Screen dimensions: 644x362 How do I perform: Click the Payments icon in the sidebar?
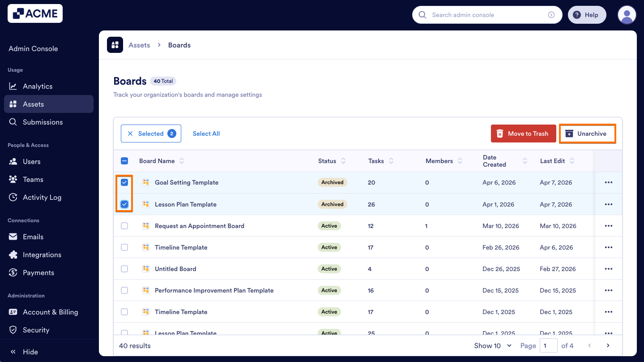(13, 272)
